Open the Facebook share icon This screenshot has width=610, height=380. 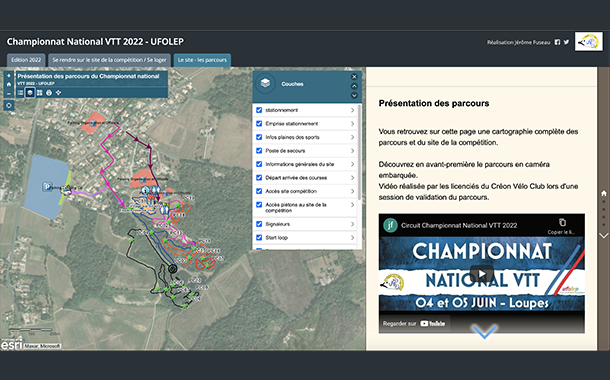[557, 42]
